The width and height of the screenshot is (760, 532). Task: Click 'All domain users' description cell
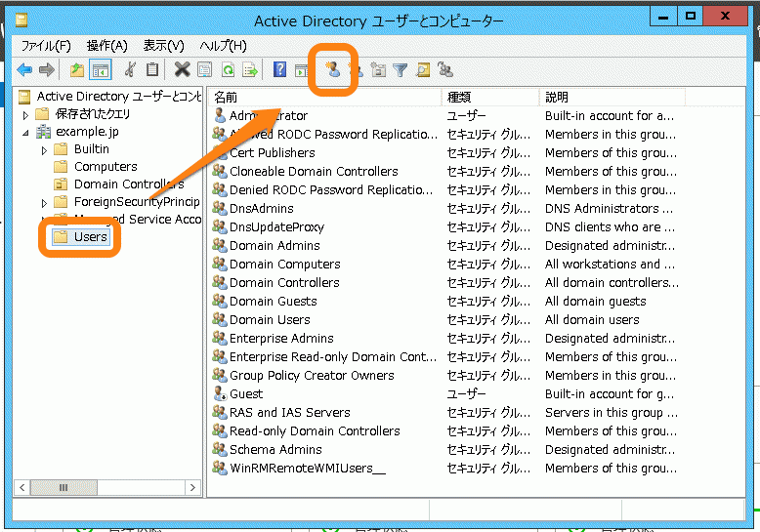[592, 320]
